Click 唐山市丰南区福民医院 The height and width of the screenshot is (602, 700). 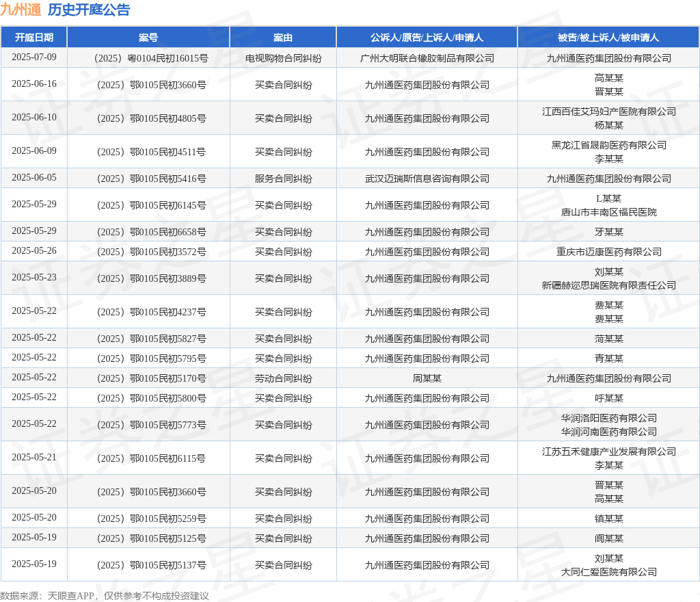[609, 212]
